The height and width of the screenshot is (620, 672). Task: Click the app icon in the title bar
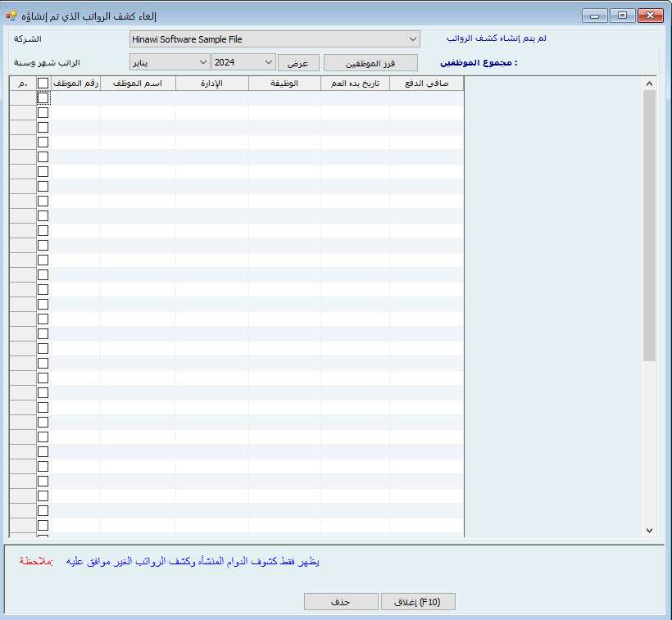point(11,16)
